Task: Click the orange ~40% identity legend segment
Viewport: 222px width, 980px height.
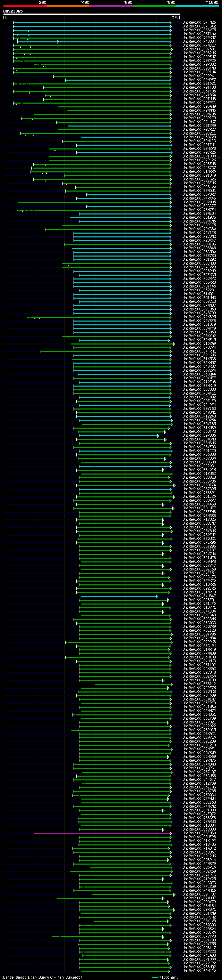Action: pyautogui.click(x=68, y=6)
